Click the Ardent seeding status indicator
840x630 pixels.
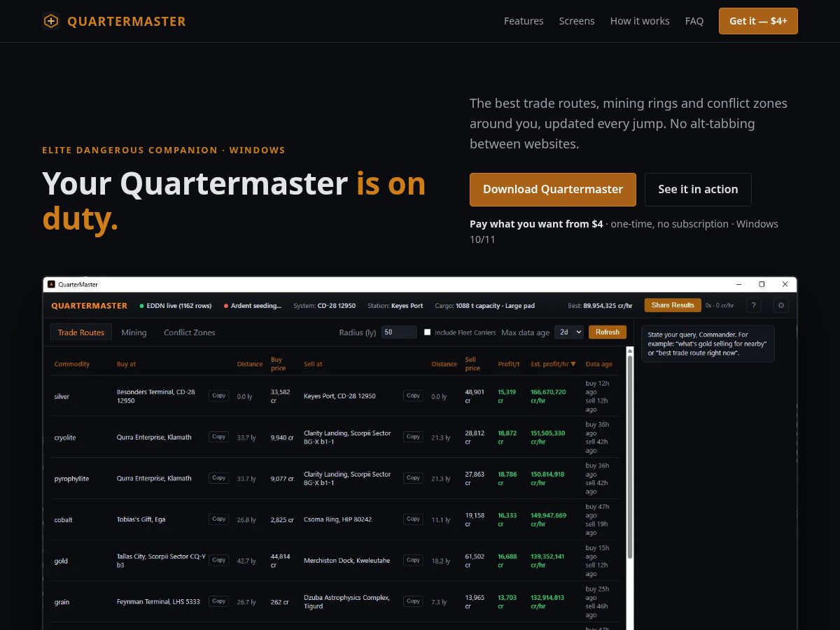click(252, 306)
